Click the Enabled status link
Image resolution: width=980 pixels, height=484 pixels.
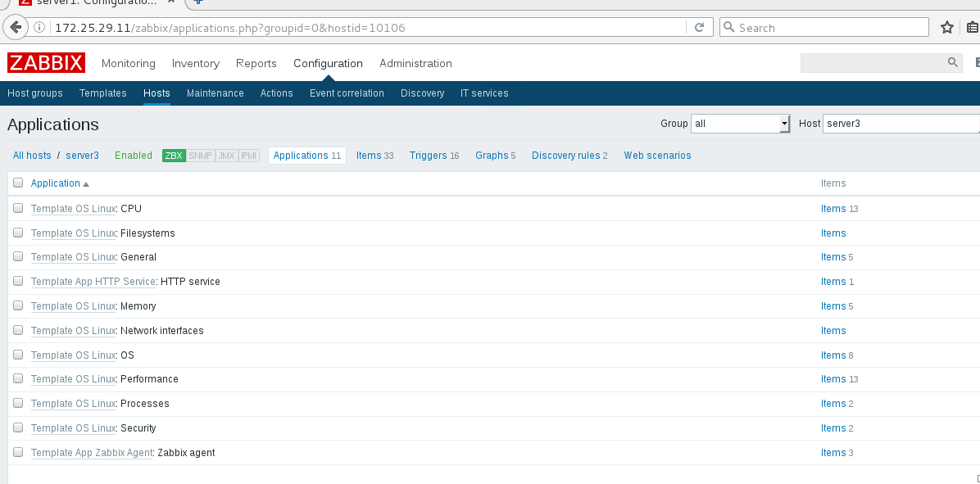click(133, 156)
